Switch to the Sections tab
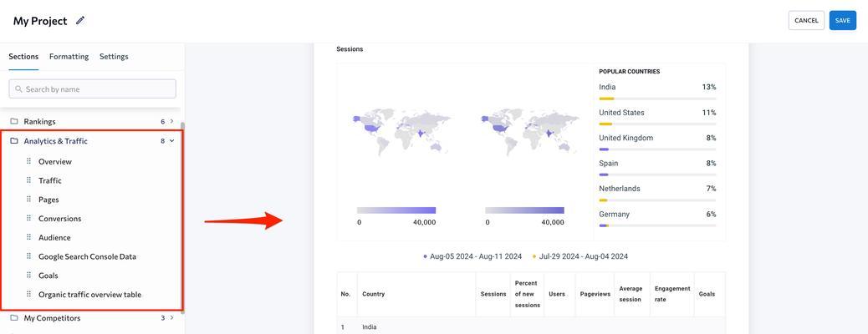 click(23, 57)
